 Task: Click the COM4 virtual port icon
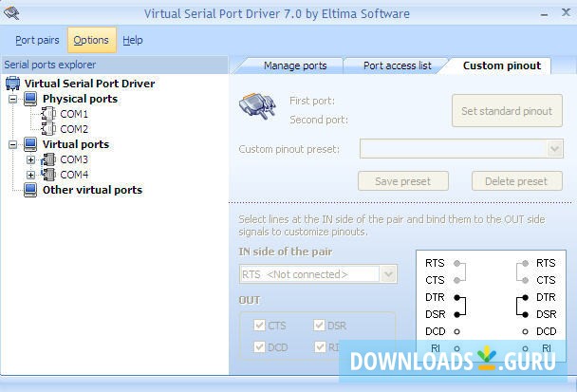click(48, 175)
